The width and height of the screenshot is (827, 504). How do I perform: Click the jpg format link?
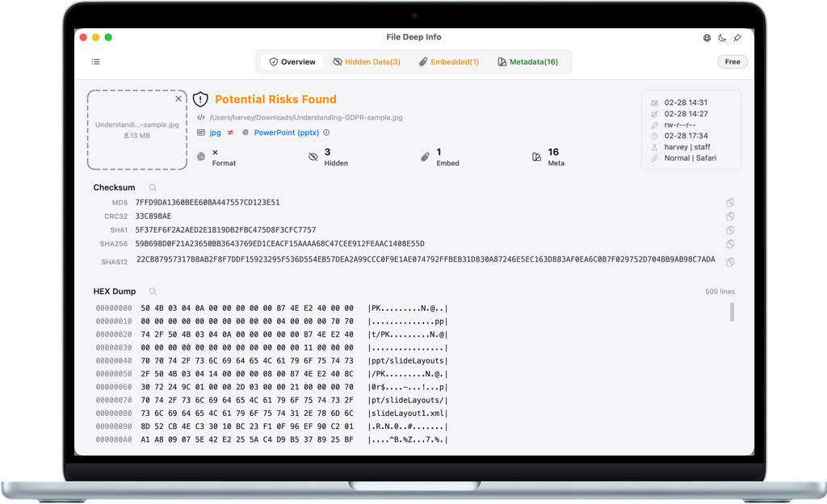[214, 132]
